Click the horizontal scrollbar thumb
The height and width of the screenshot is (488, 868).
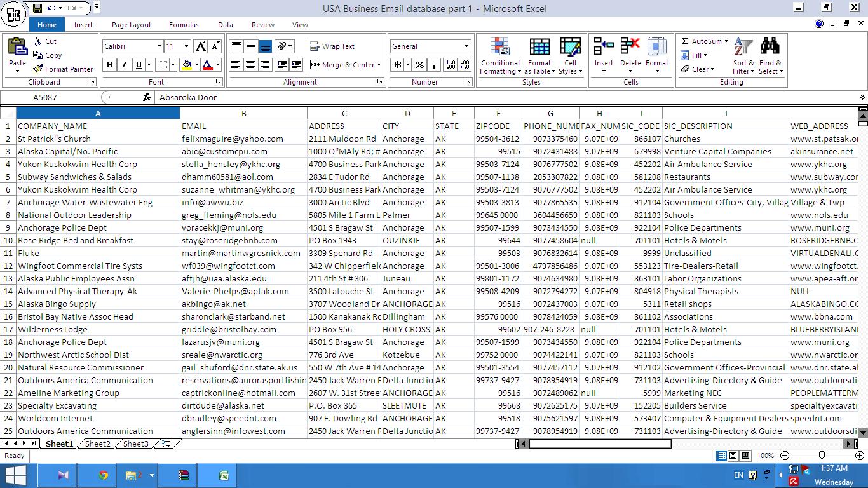[x=599, y=444]
